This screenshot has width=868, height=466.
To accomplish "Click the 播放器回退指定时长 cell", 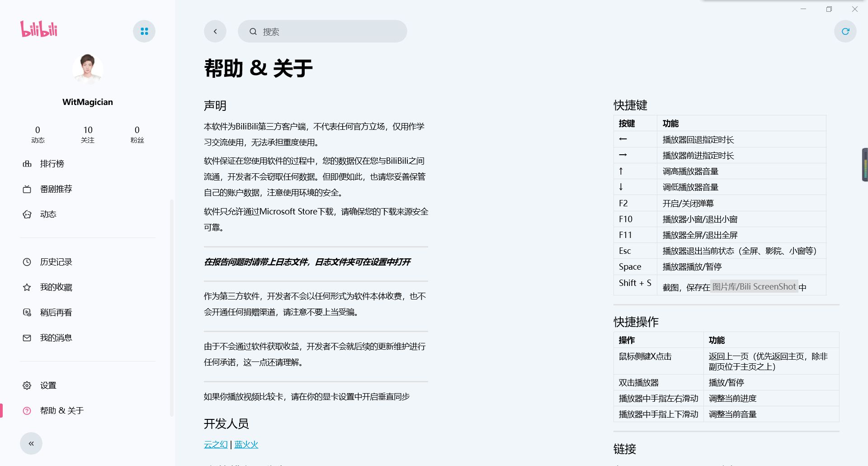I will [741, 139].
